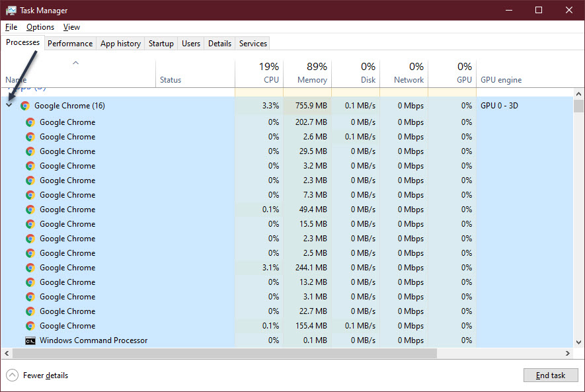Open the Startup tab

click(x=161, y=44)
